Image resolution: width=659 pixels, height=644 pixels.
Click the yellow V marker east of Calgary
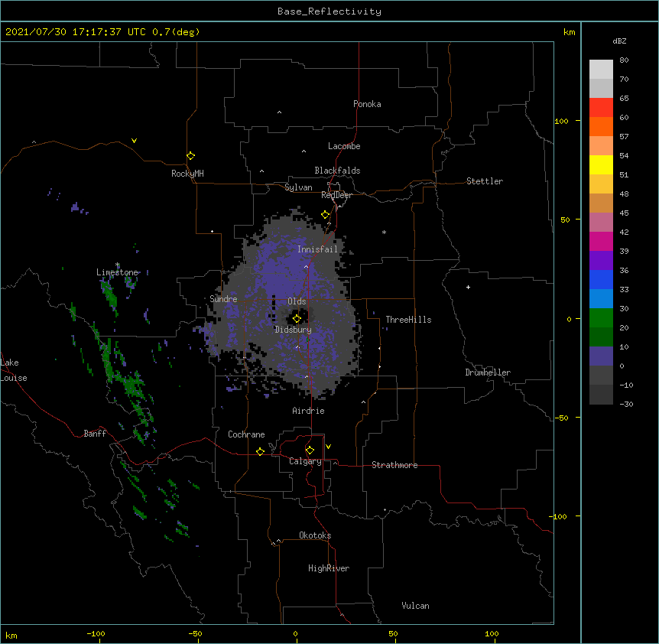pyautogui.click(x=328, y=447)
